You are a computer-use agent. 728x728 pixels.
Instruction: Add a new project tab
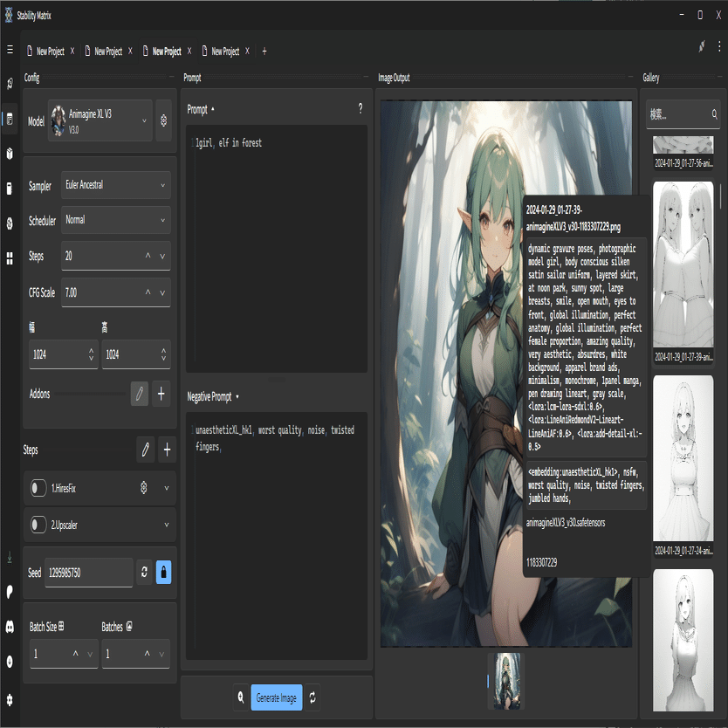[x=264, y=52]
